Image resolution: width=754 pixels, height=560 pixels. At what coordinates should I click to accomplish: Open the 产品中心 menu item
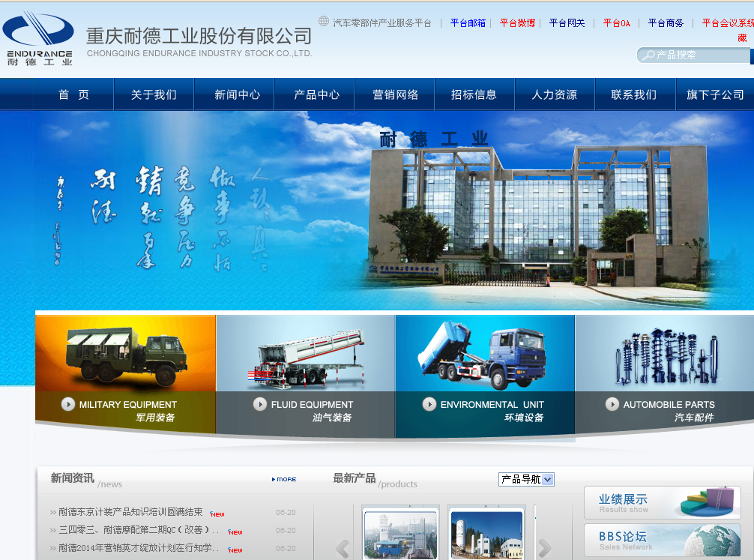(x=317, y=94)
